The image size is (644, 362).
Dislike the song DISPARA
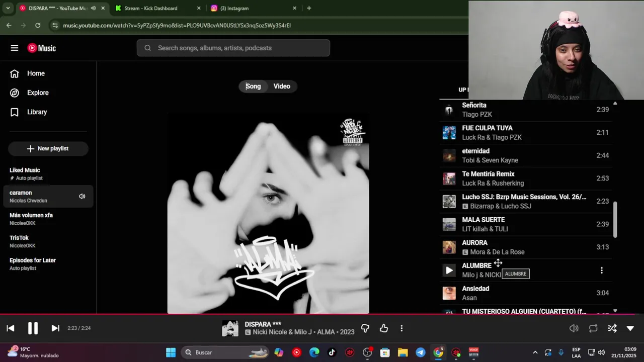click(365, 328)
